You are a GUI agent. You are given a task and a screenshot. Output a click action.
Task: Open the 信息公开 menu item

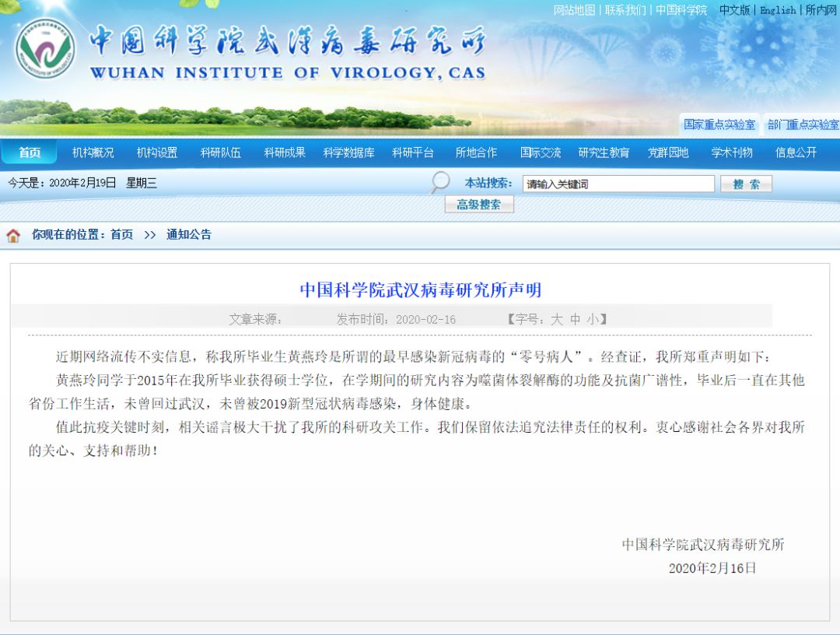pyautogui.click(x=796, y=153)
